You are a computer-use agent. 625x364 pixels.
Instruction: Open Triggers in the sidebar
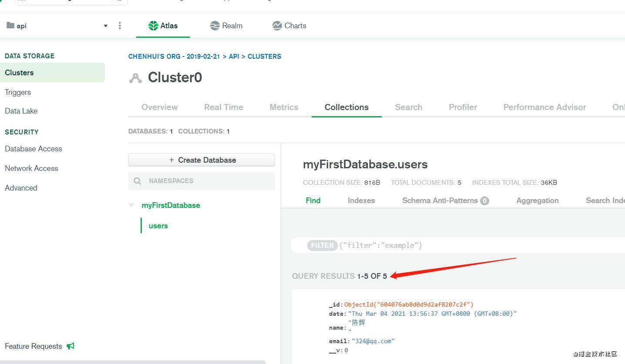(x=18, y=92)
